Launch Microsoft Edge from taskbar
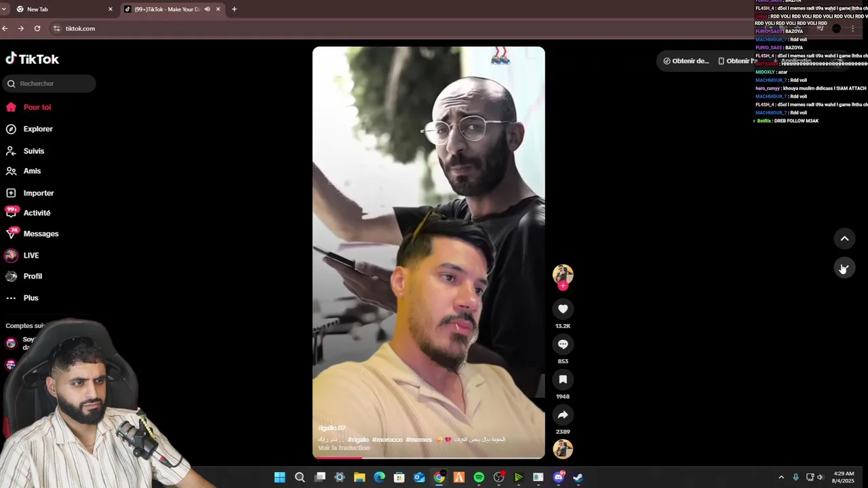 click(x=379, y=477)
